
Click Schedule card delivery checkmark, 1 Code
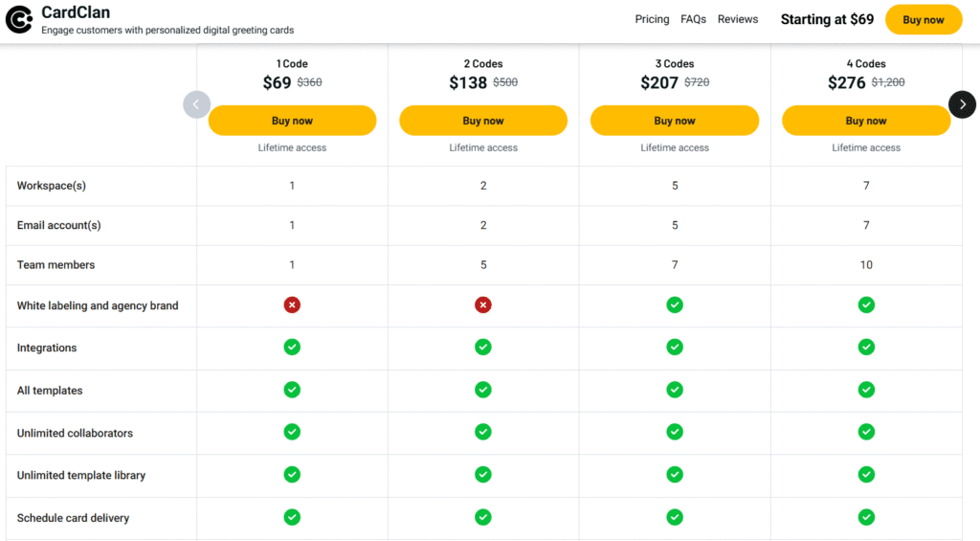coord(292,517)
